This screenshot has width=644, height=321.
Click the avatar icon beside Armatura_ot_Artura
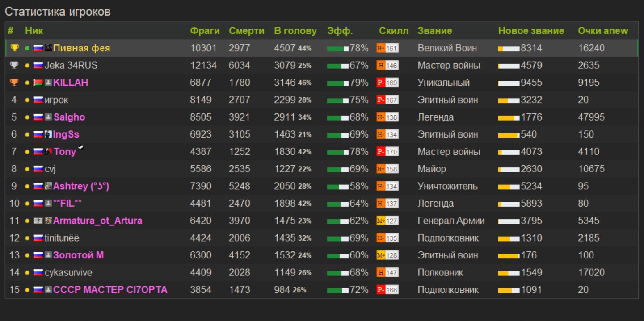coord(48,221)
